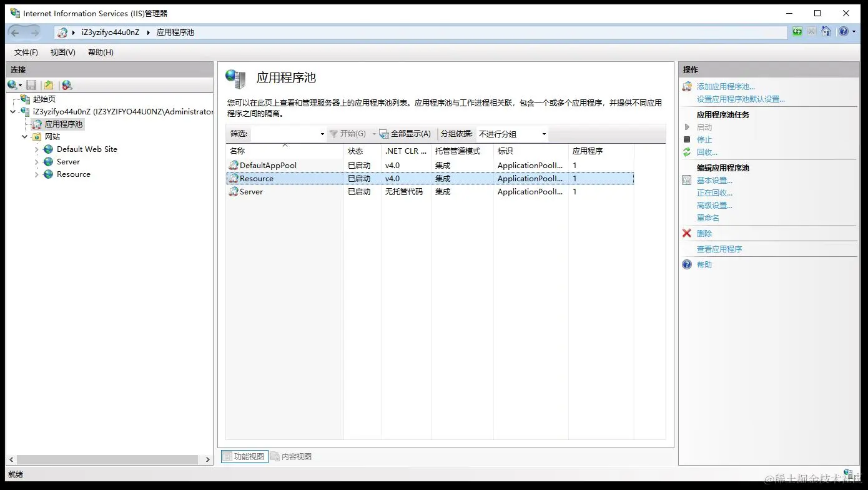Image resolution: width=868 pixels, height=490 pixels.
Task: Click the stop square icon next to 停止
Action: point(687,139)
